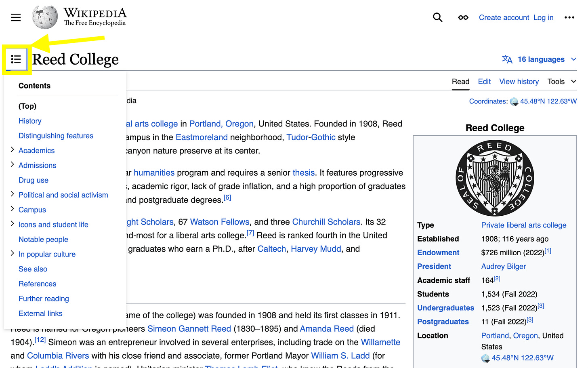The width and height of the screenshot is (588, 368).
Task: Open the Portland, Oregon article link
Action: click(x=221, y=124)
